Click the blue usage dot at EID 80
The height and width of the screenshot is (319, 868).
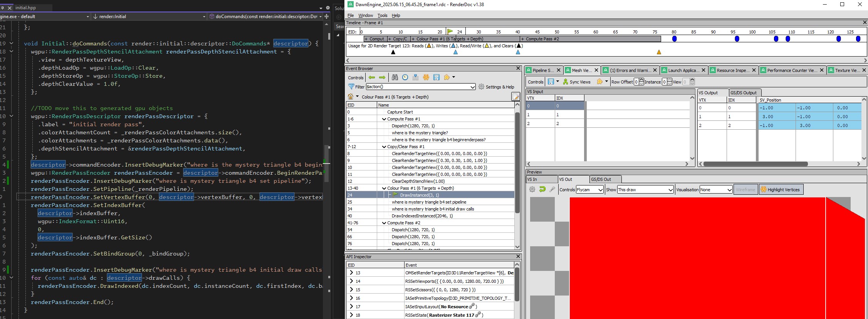674,39
